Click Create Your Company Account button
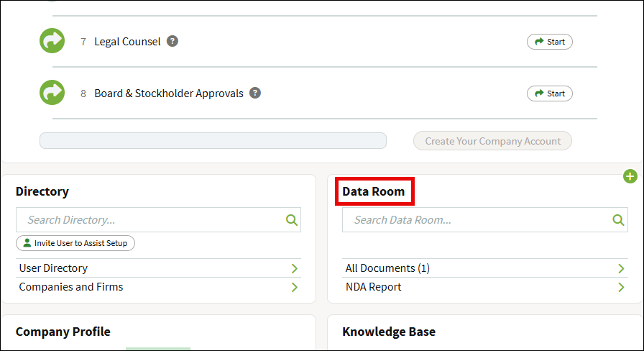The width and height of the screenshot is (644, 351). click(x=492, y=141)
